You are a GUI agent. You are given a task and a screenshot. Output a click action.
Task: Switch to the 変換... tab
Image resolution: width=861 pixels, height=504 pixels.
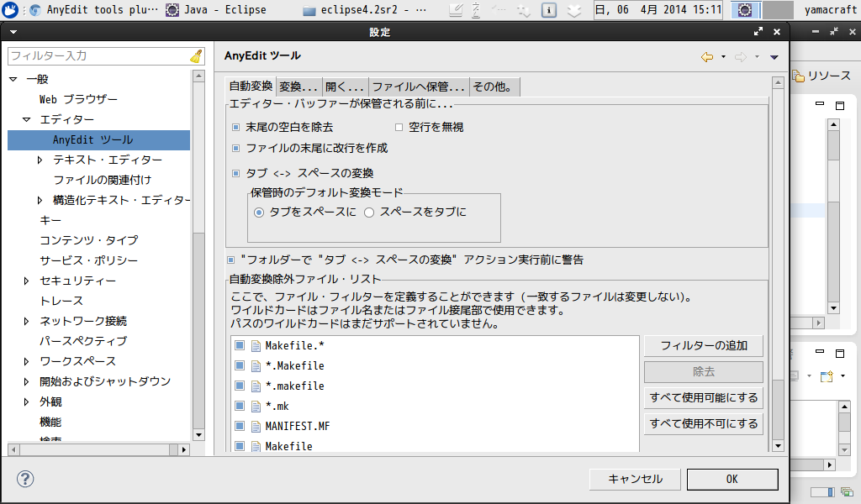(x=298, y=87)
